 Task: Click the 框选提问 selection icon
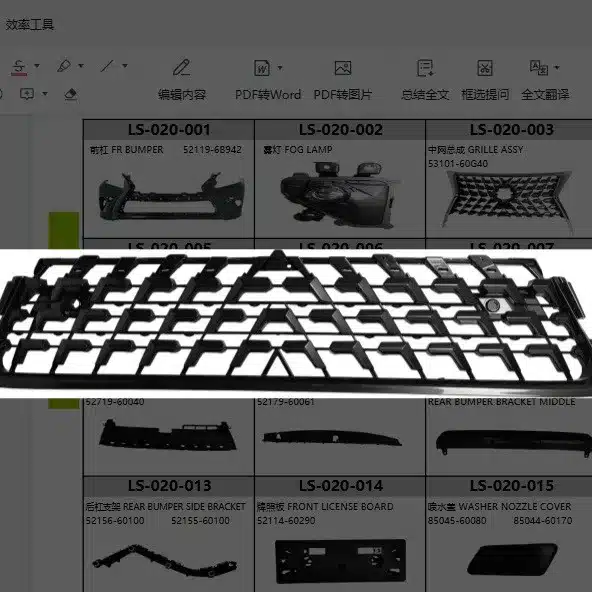click(x=485, y=68)
